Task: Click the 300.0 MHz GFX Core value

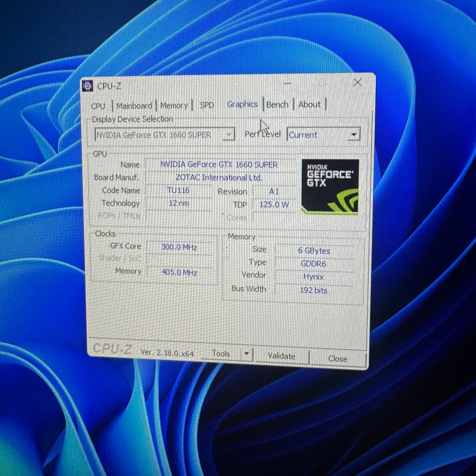Action: 179,247
